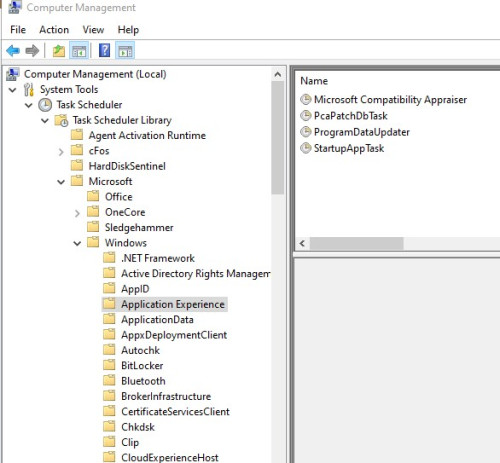Collapse the Task Scheduler Library node

tap(45, 120)
